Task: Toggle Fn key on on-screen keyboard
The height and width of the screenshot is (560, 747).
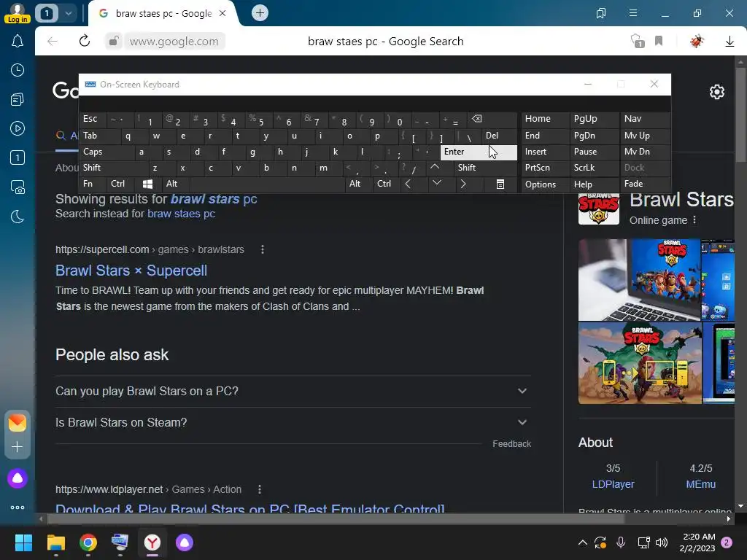Action: tap(93, 184)
